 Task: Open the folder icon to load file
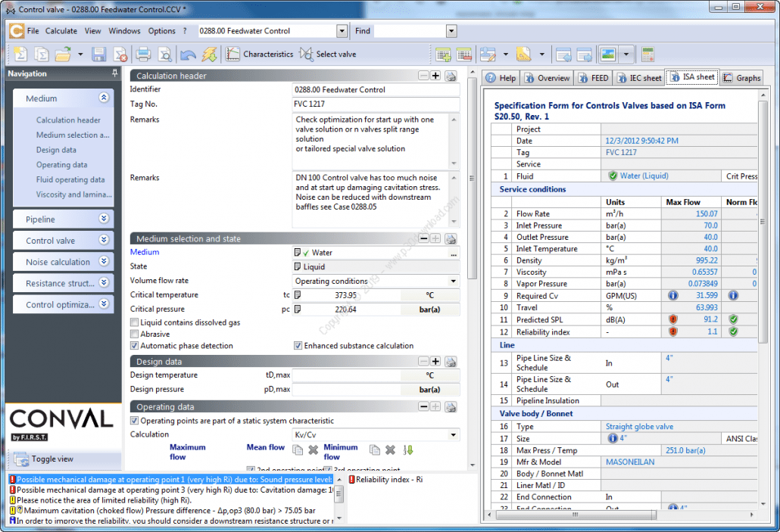(62, 54)
